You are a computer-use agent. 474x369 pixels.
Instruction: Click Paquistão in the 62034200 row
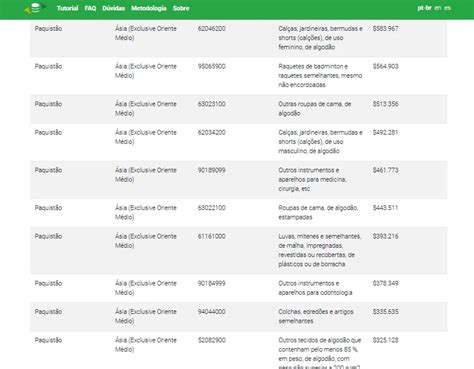[48, 132]
